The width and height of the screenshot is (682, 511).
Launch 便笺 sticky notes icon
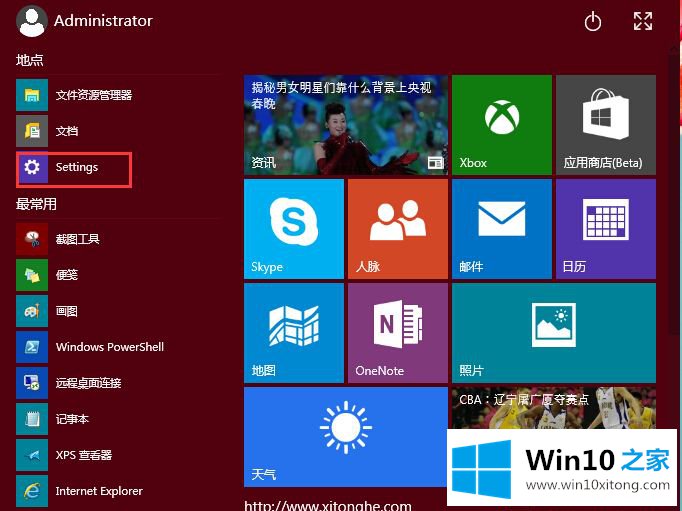(32, 275)
